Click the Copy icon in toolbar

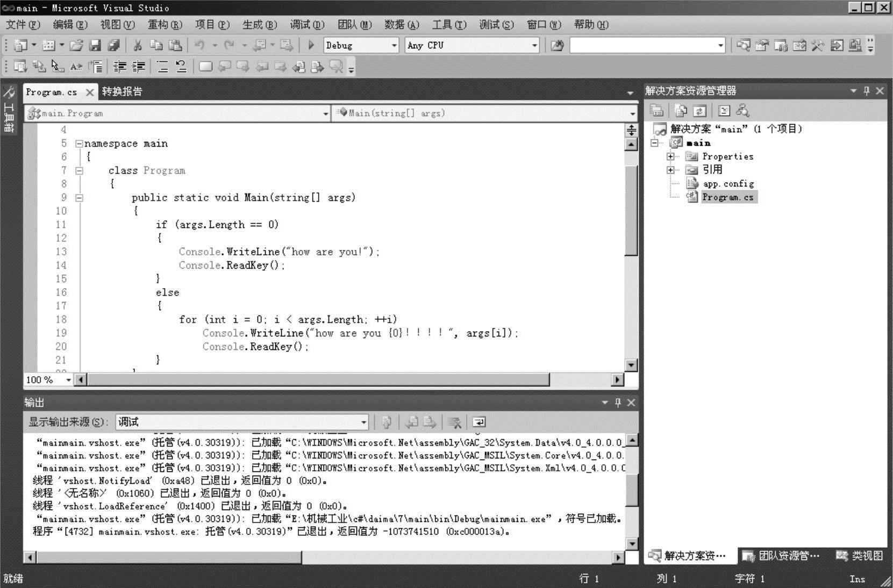[156, 45]
